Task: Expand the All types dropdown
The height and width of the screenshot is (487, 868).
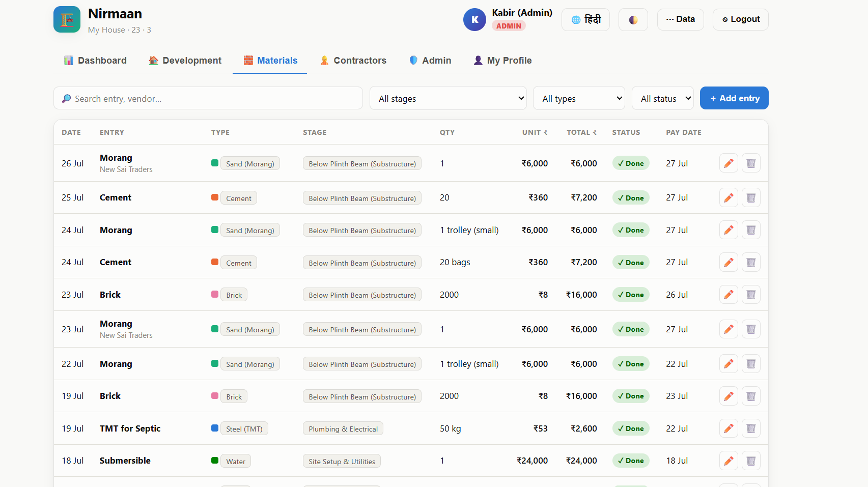Action: (579, 98)
